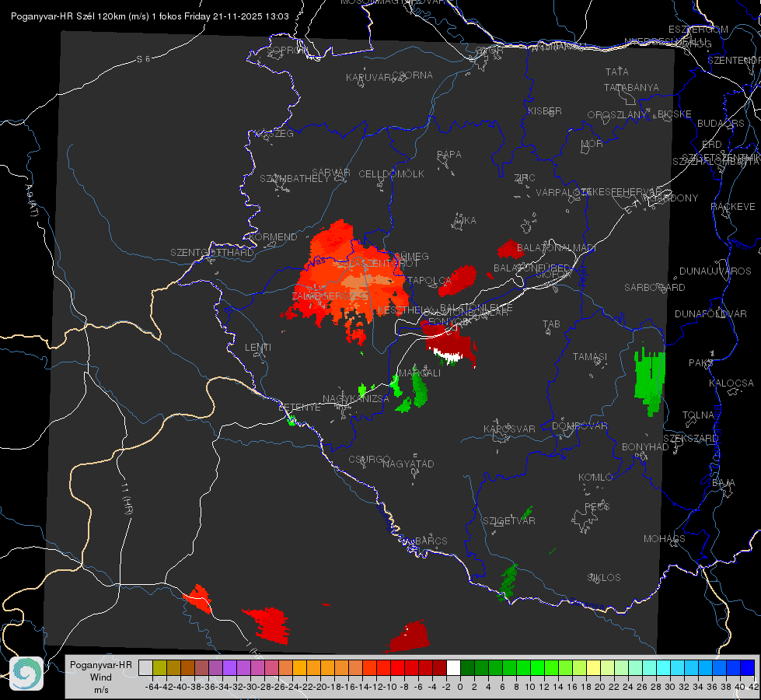Click the BARCS label

pos(431,541)
